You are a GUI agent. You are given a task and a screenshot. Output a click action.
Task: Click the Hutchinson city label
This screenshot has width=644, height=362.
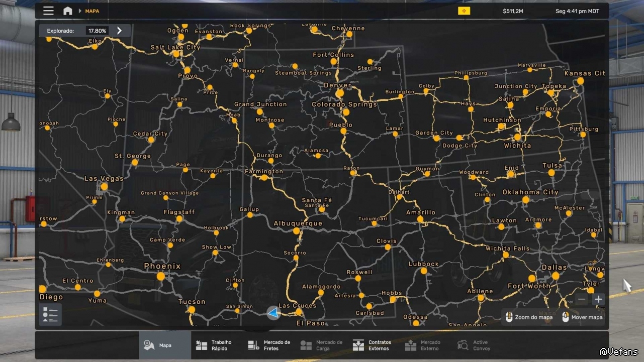coord(502,120)
